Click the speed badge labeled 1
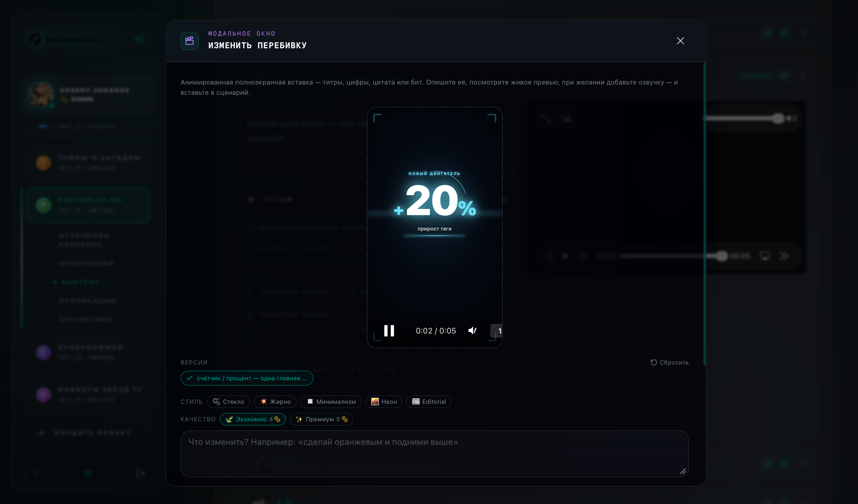Screen dimensions: 858x504 (x=497, y=331)
